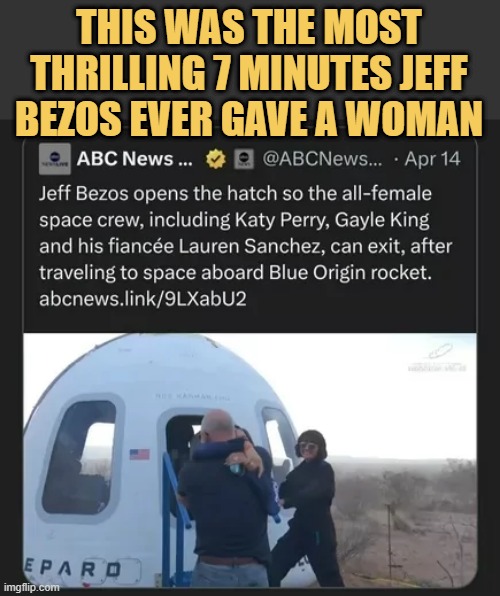Click the imgflip.com watermark
This screenshot has height=596, width=500.
click(x=31, y=587)
